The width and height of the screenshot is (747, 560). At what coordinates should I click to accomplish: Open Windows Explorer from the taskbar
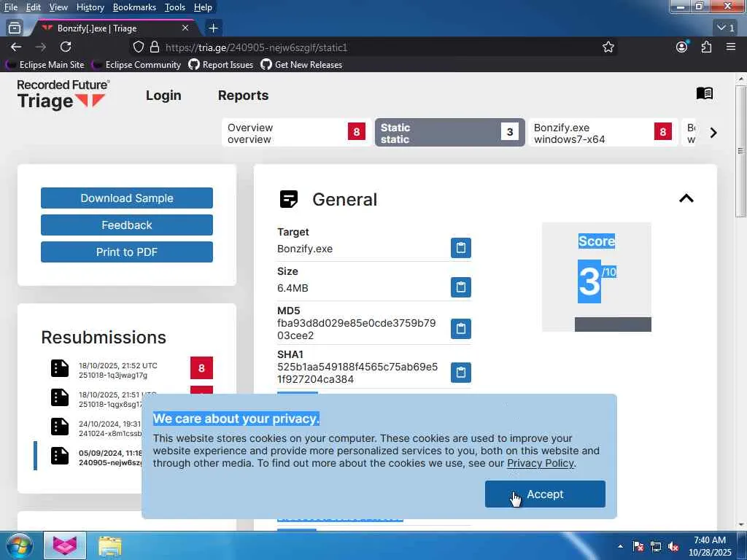pyautogui.click(x=109, y=546)
